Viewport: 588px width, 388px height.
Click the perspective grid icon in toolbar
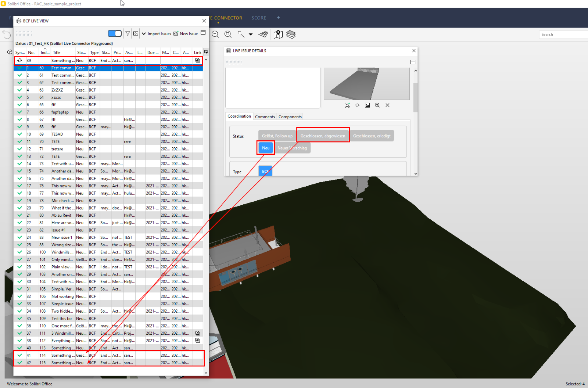coord(263,34)
